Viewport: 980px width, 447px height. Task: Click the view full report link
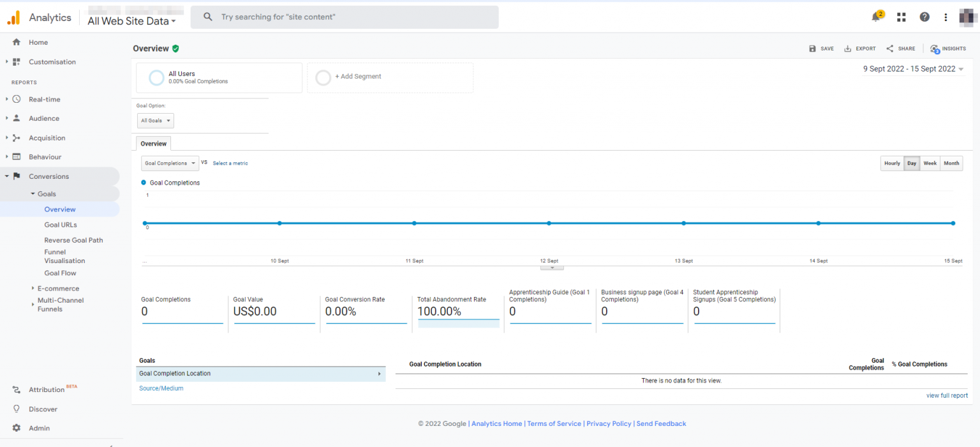(x=947, y=395)
